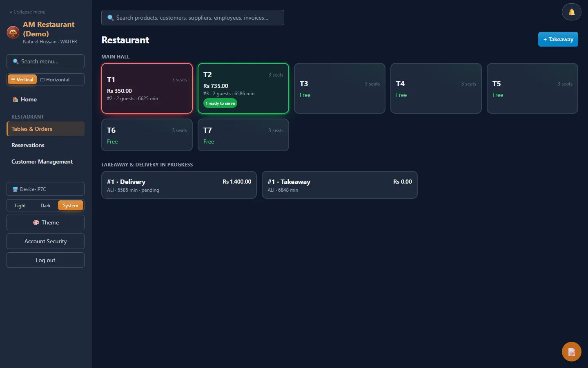
Task: Open the Device-IP7C selector
Action: click(x=45, y=189)
